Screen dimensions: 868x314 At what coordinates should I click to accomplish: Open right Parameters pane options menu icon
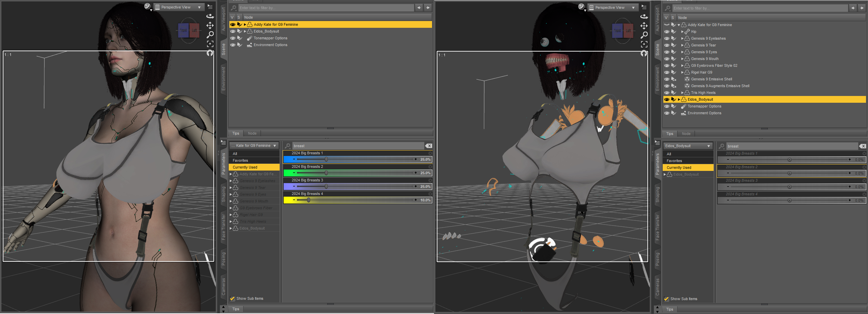tap(658, 143)
